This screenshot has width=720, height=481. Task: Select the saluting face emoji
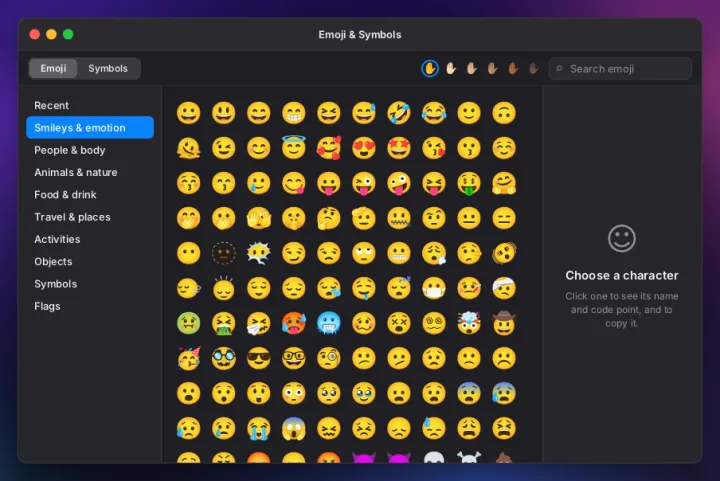pyautogui.click(x=364, y=218)
